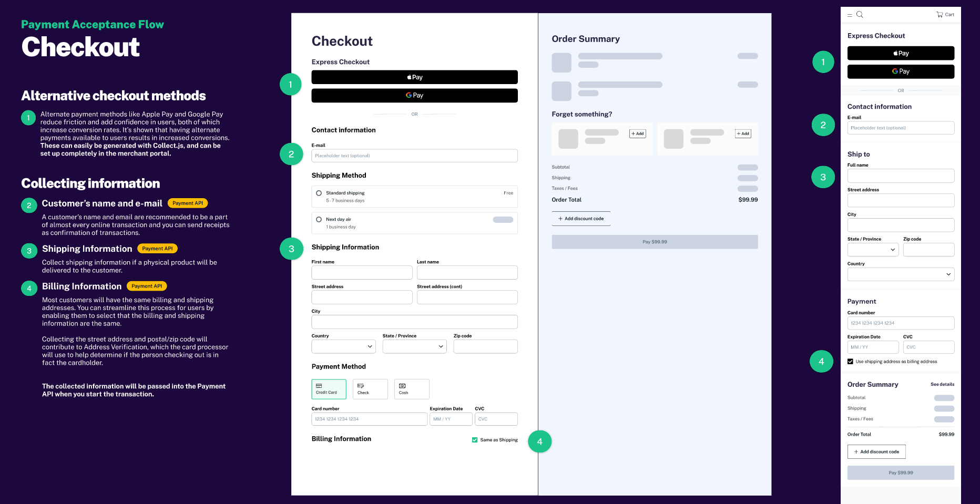Open the desktop Country dropdown

[x=343, y=346]
